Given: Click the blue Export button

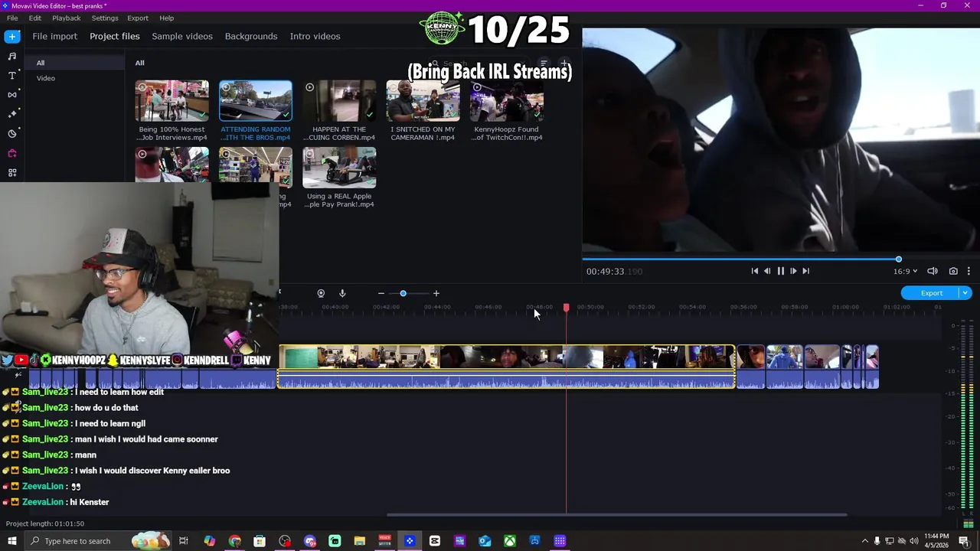Looking at the screenshot, I should (x=932, y=293).
